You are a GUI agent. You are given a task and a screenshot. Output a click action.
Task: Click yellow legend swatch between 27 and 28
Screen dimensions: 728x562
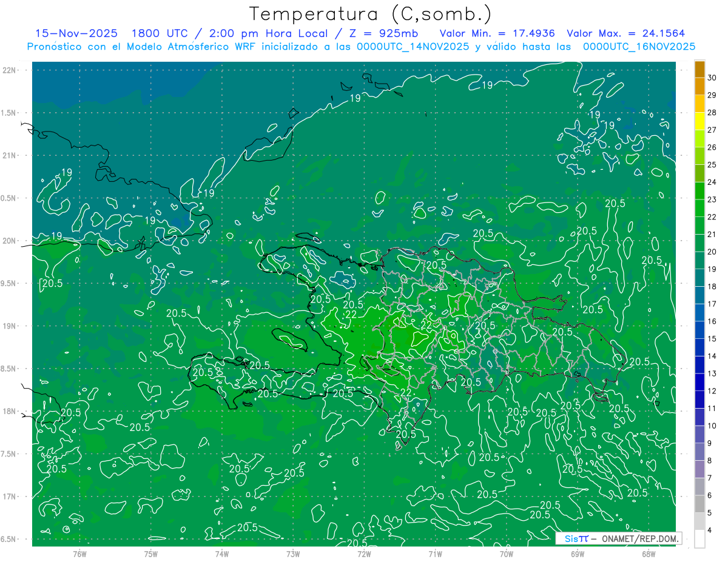(x=699, y=122)
